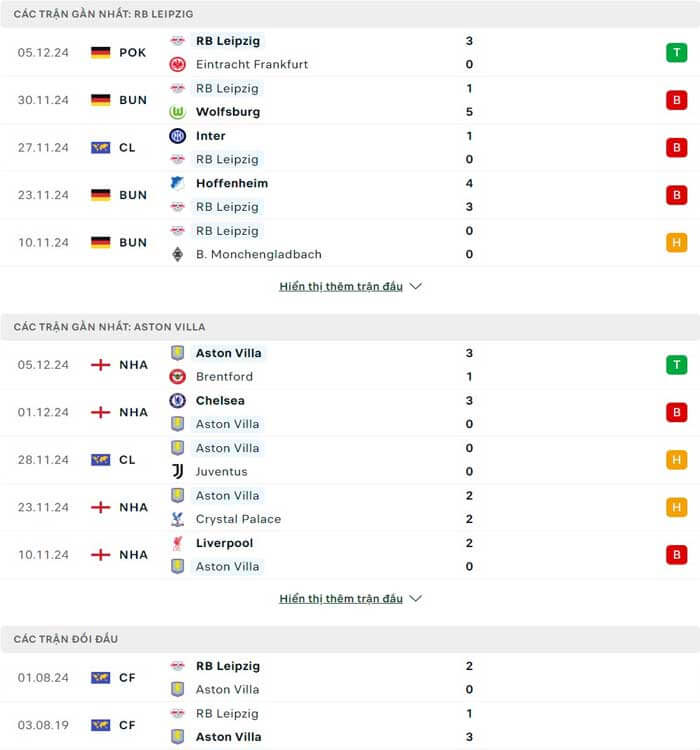Click the Inter Milan crest icon
This screenshot has width=700, height=750.
[177, 136]
